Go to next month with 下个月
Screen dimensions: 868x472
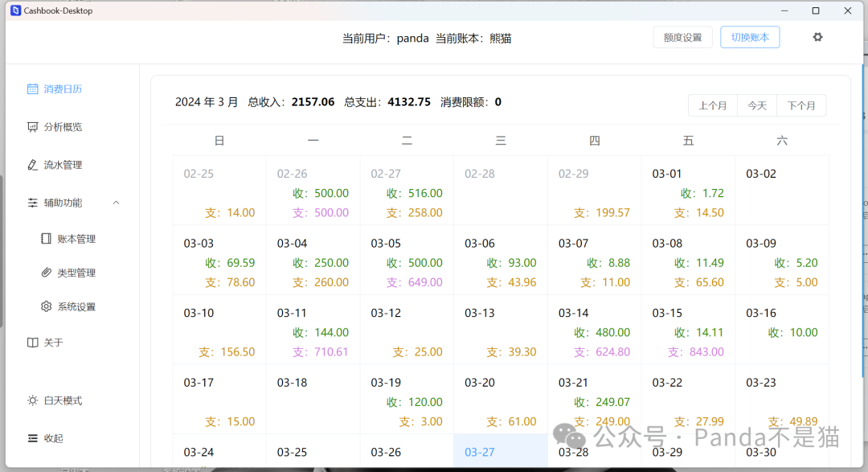coord(801,105)
